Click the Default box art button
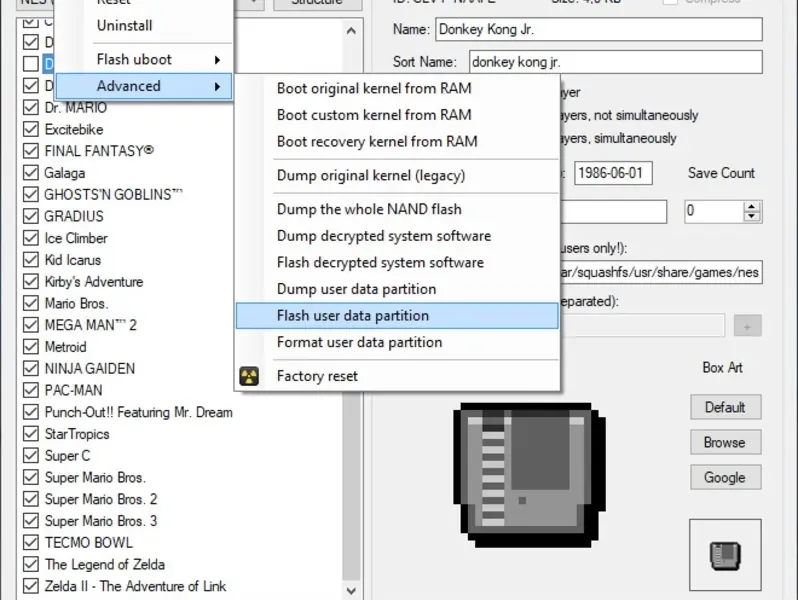798x600 pixels. click(x=725, y=407)
